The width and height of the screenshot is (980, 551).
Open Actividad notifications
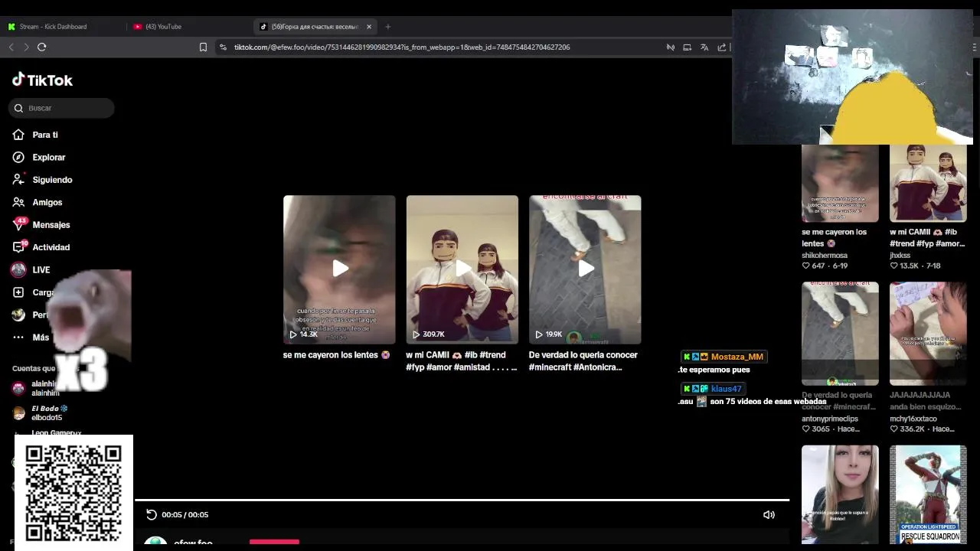pos(51,247)
